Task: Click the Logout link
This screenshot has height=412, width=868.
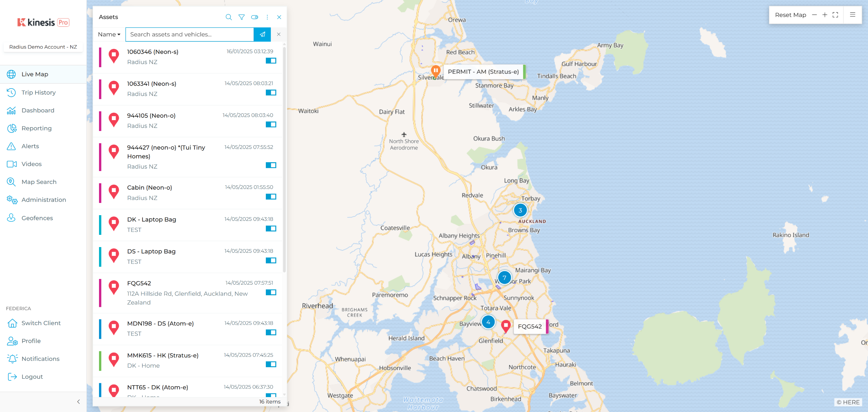Action: (32, 377)
